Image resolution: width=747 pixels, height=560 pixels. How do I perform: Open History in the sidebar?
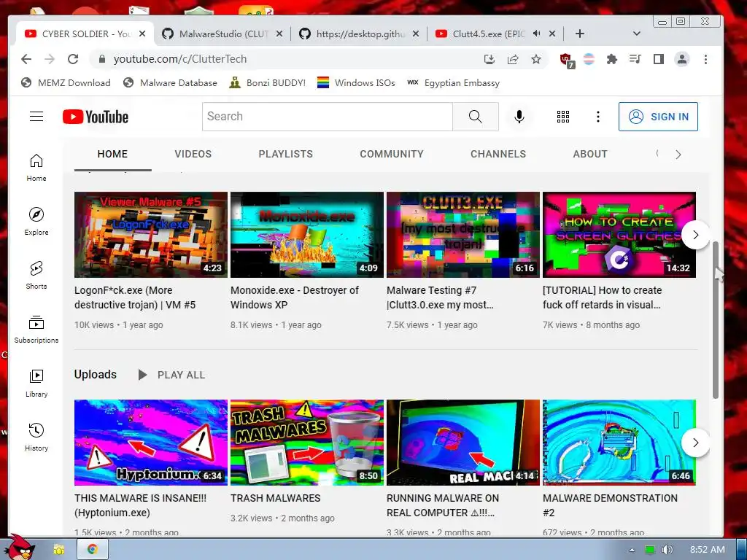[x=36, y=437]
